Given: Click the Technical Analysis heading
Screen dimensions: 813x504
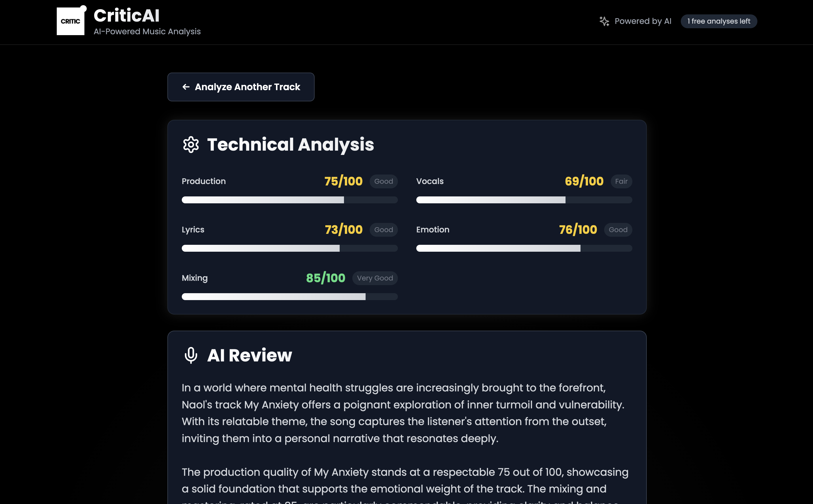Looking at the screenshot, I should 290,145.
